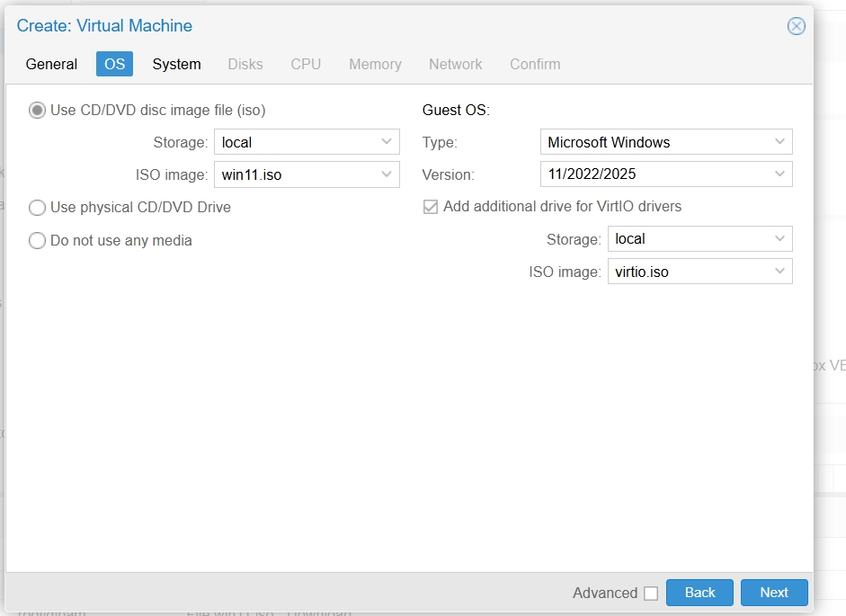Expand the Guest OS Type dropdown

(779, 142)
